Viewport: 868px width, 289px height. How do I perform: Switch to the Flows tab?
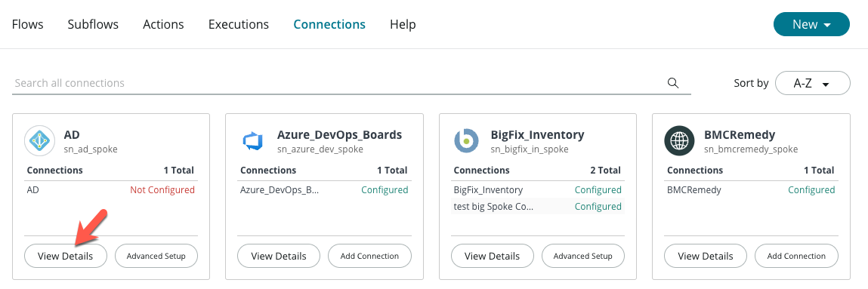(x=28, y=24)
